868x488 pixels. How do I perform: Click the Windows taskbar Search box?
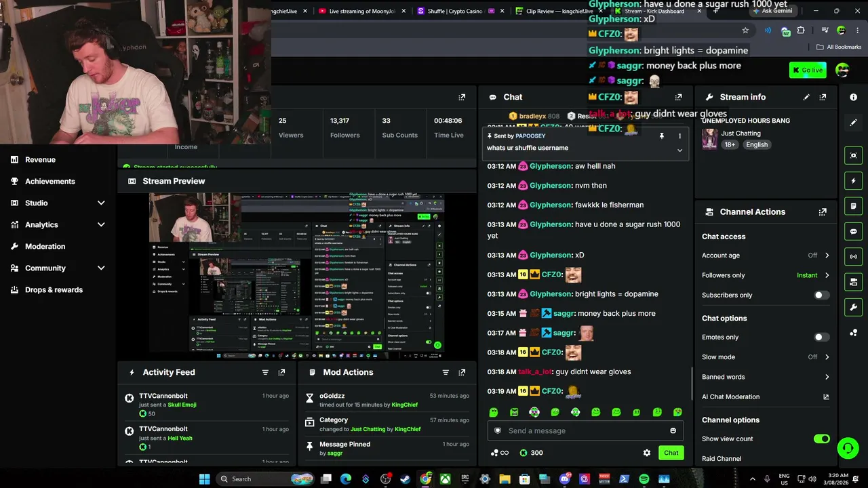point(266,479)
